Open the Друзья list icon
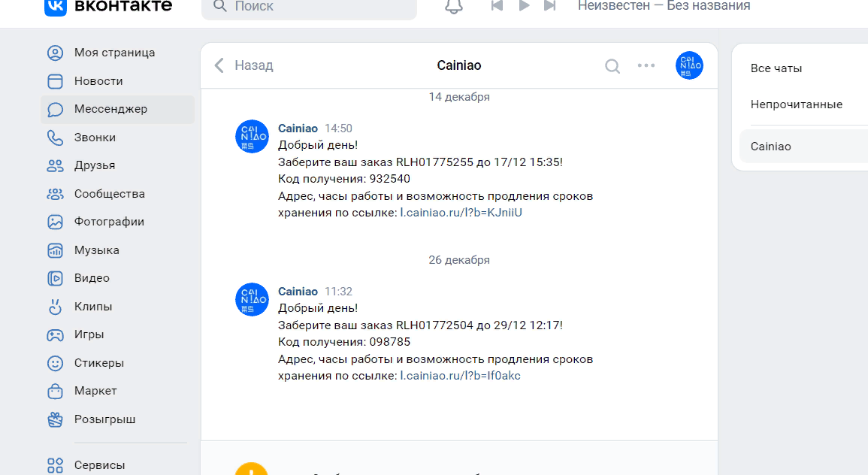The image size is (868, 475). click(x=55, y=165)
